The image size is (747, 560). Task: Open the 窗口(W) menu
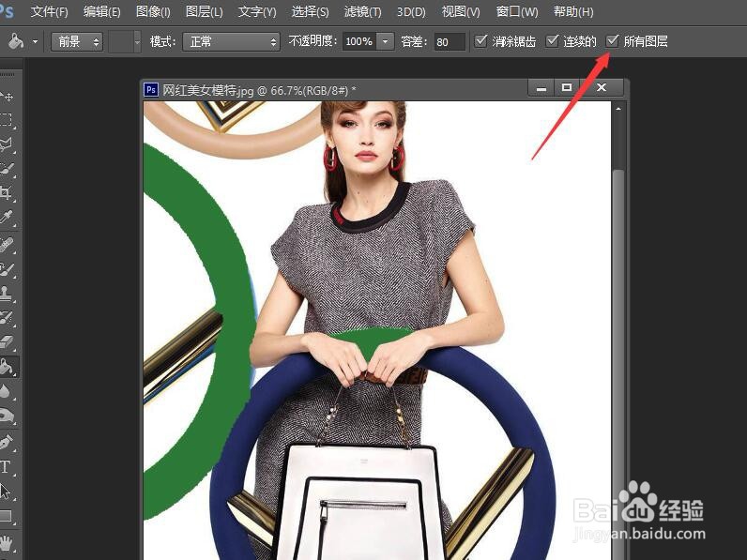point(517,11)
